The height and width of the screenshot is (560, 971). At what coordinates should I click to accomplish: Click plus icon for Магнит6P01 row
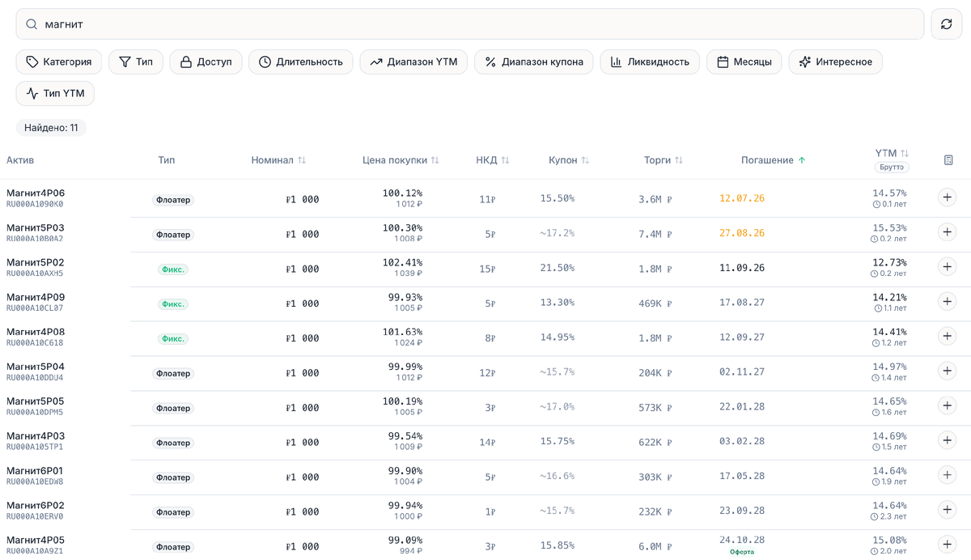[x=948, y=475]
